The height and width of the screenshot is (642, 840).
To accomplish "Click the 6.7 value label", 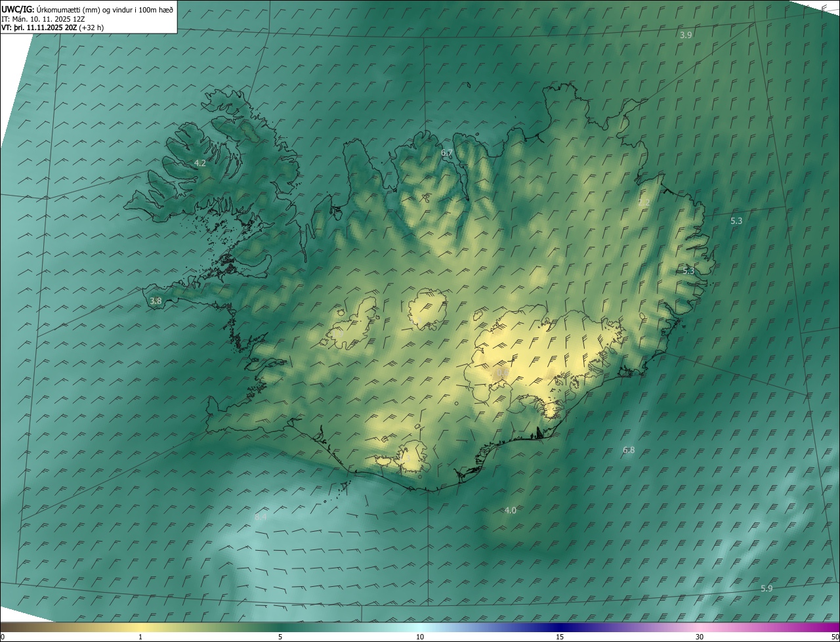I will click(447, 153).
